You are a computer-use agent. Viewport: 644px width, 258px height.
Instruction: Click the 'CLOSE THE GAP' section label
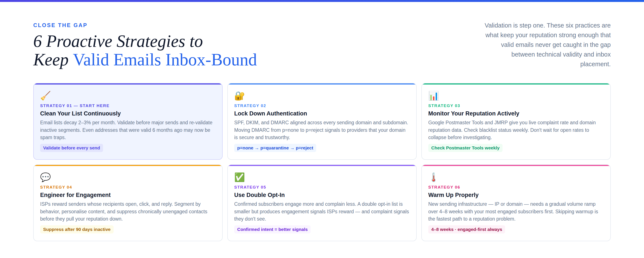coord(60,25)
